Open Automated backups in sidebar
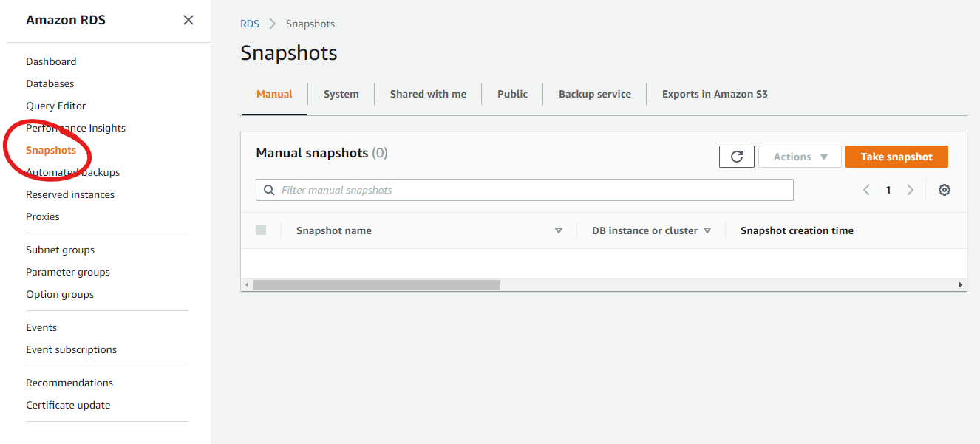980x444 pixels. (73, 172)
